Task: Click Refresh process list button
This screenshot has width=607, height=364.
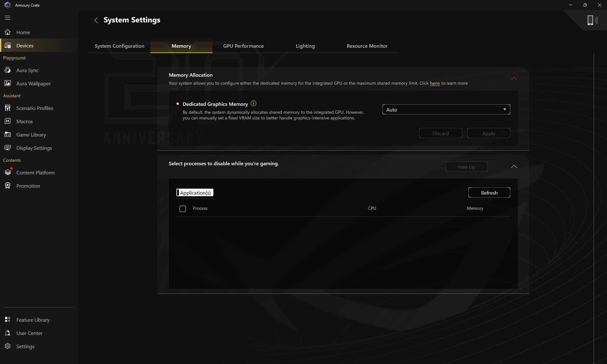Action: (489, 193)
